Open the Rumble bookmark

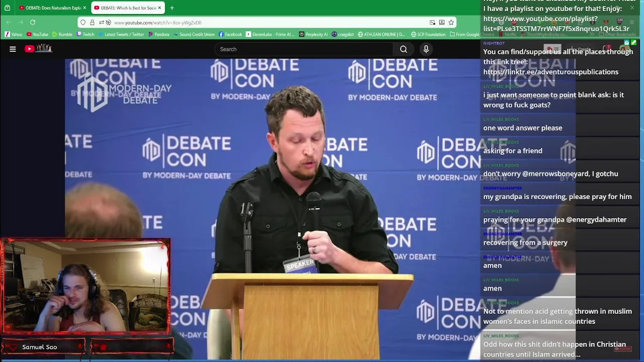(62, 34)
